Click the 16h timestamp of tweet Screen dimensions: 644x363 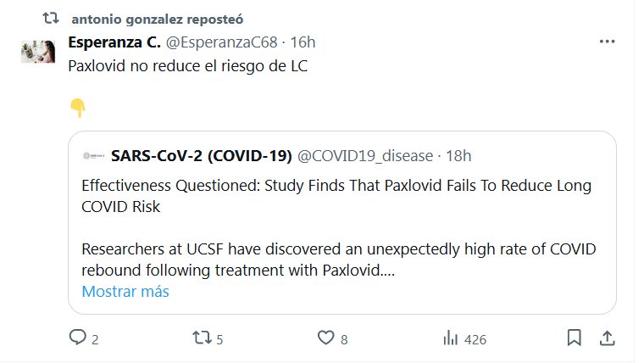[303, 42]
